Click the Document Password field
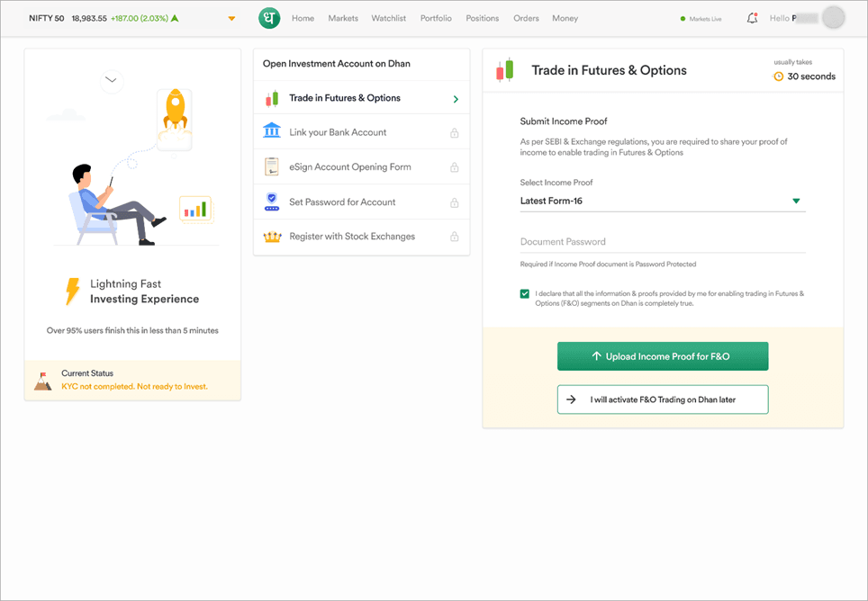Screen dimensions: 868x601 click(x=662, y=242)
